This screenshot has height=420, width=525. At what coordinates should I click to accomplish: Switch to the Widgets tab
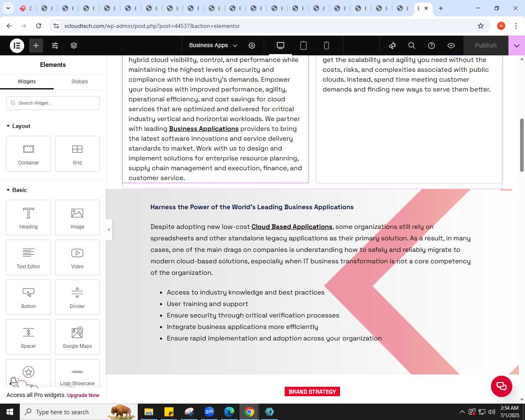point(27,82)
